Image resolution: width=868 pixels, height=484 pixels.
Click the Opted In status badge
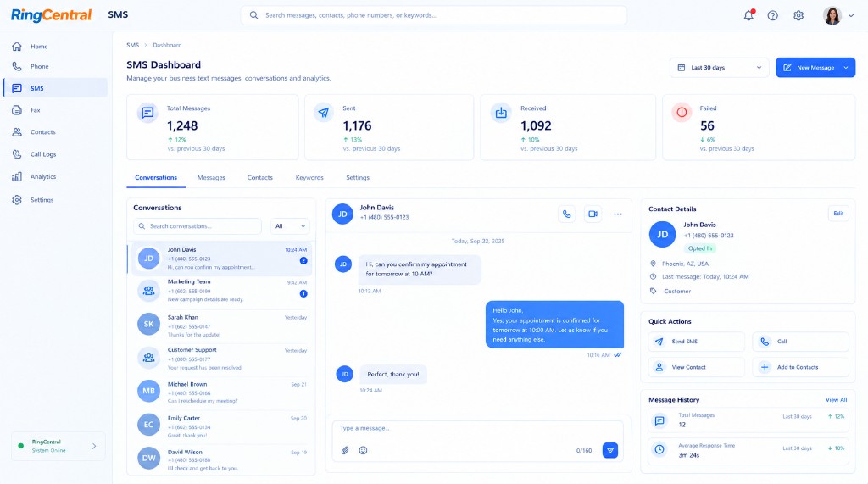(x=699, y=248)
